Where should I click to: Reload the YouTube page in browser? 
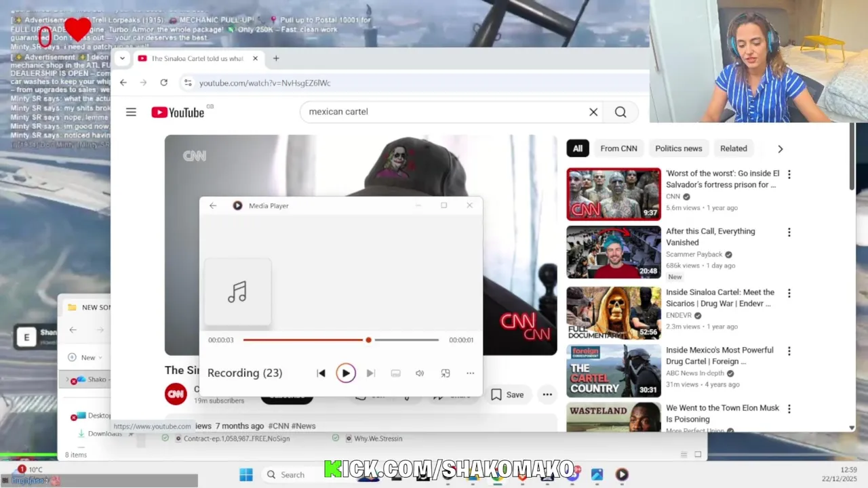[163, 83]
